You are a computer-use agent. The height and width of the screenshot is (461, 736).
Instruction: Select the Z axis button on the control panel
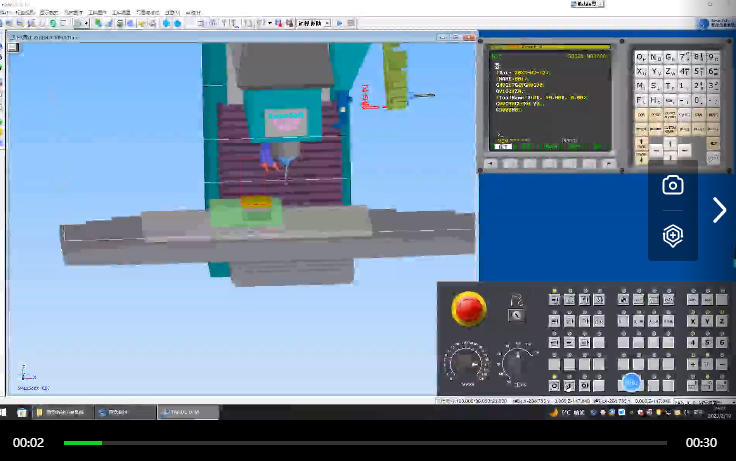[722, 321]
